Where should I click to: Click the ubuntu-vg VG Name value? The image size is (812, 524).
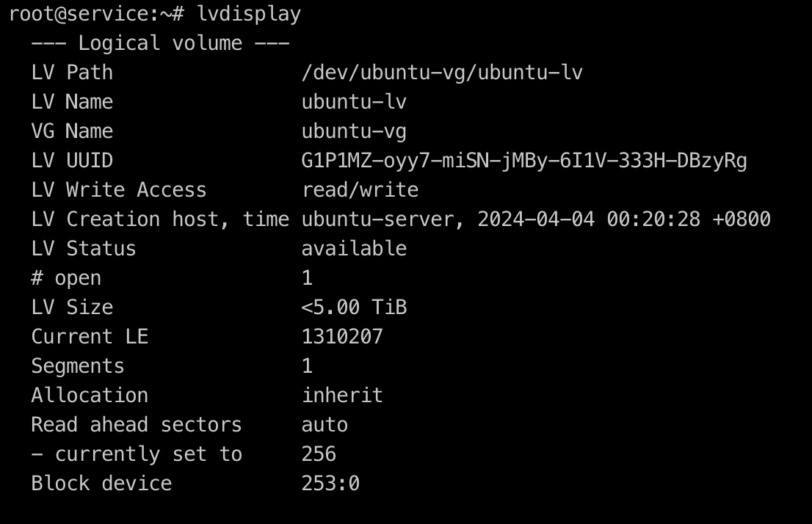click(354, 131)
